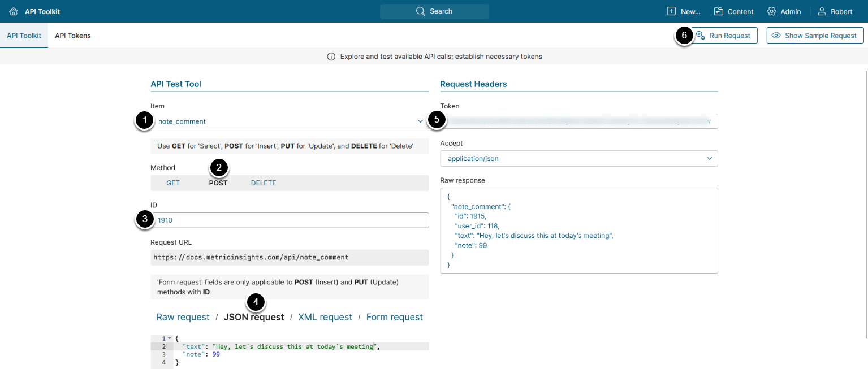868x369 pixels.
Task: Click the Admin gear icon
Action: click(771, 11)
